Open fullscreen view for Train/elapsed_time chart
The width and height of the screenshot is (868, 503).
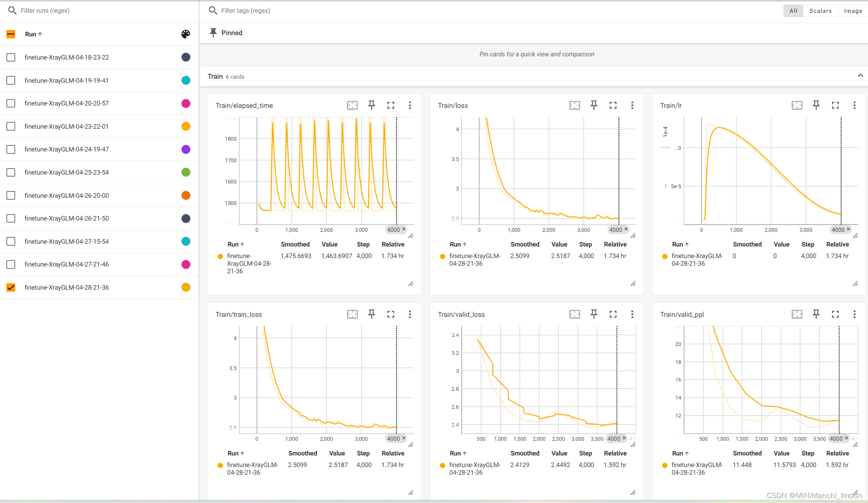(x=391, y=105)
